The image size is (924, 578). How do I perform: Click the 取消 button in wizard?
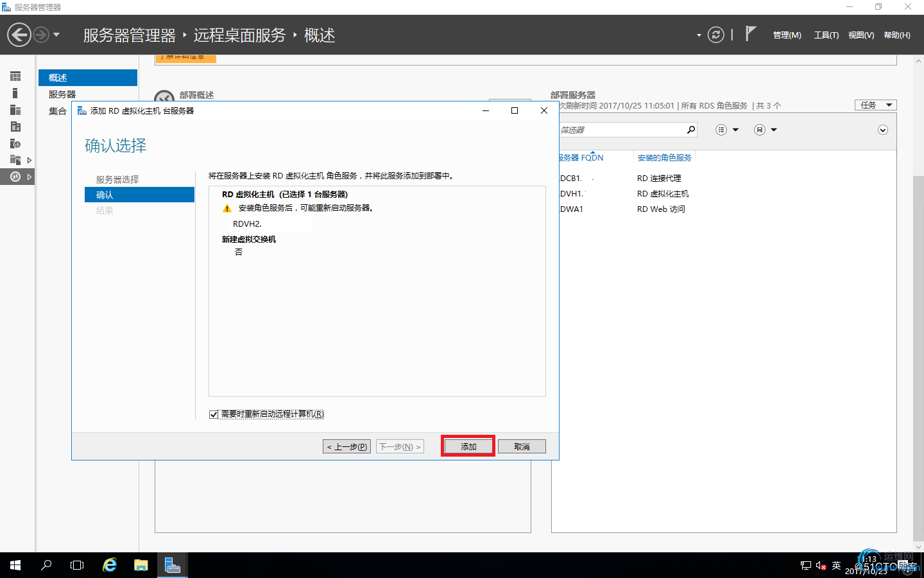[x=522, y=446]
